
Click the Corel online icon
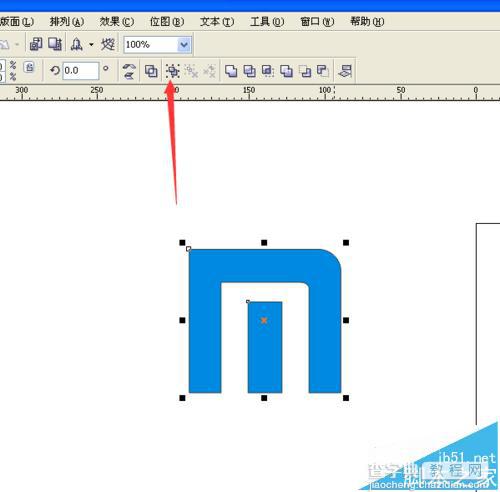108,44
